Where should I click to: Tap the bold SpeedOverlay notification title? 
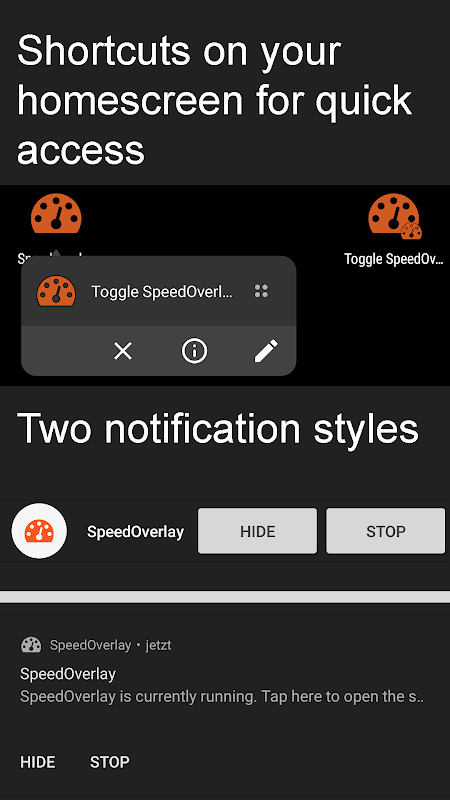tap(68, 674)
